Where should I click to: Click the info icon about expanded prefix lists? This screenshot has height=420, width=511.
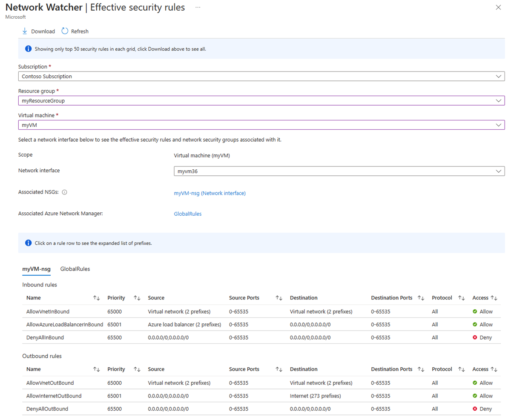pos(28,242)
